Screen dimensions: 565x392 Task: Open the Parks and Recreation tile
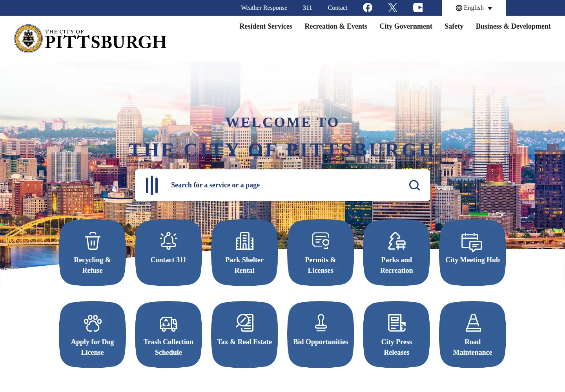(396, 252)
